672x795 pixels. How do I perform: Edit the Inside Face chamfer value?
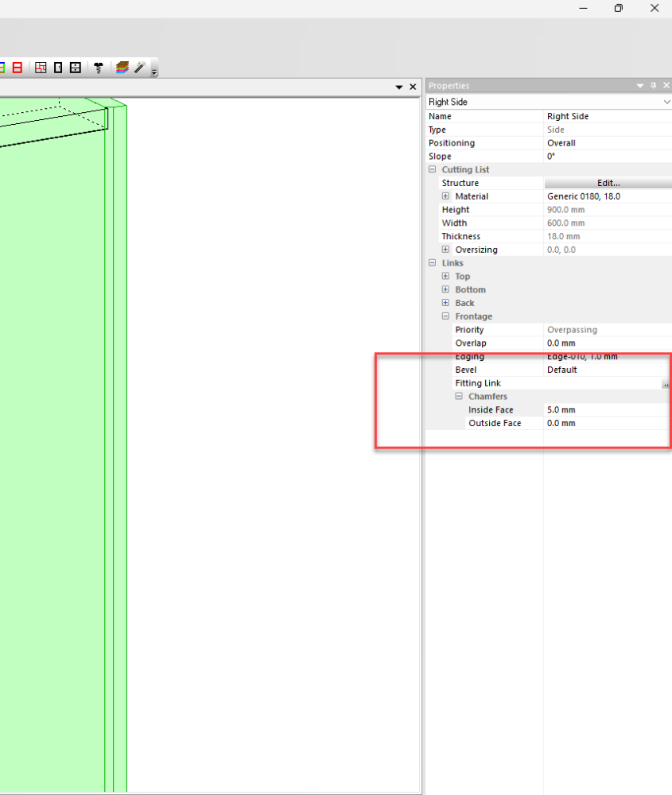[604, 410]
